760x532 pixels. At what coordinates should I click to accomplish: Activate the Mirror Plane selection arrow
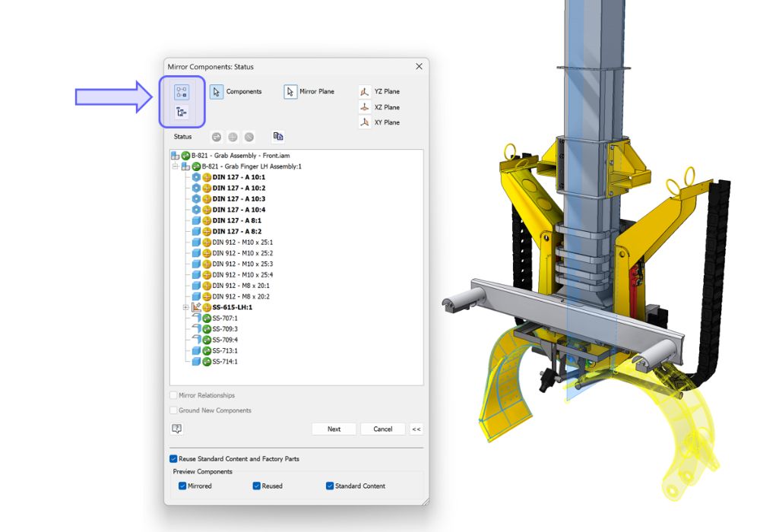click(x=290, y=92)
